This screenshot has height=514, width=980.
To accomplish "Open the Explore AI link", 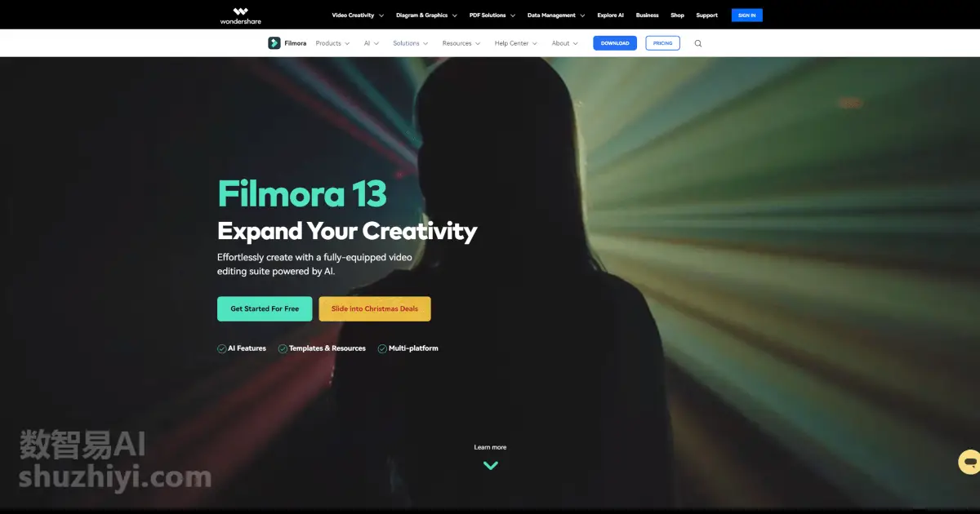I will [x=610, y=16].
